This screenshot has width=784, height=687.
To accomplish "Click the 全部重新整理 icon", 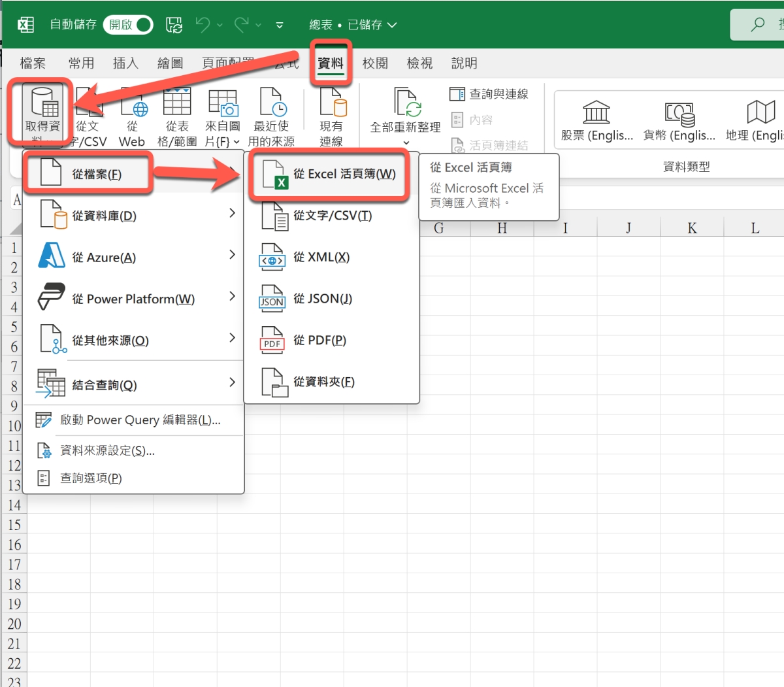I will [x=405, y=110].
